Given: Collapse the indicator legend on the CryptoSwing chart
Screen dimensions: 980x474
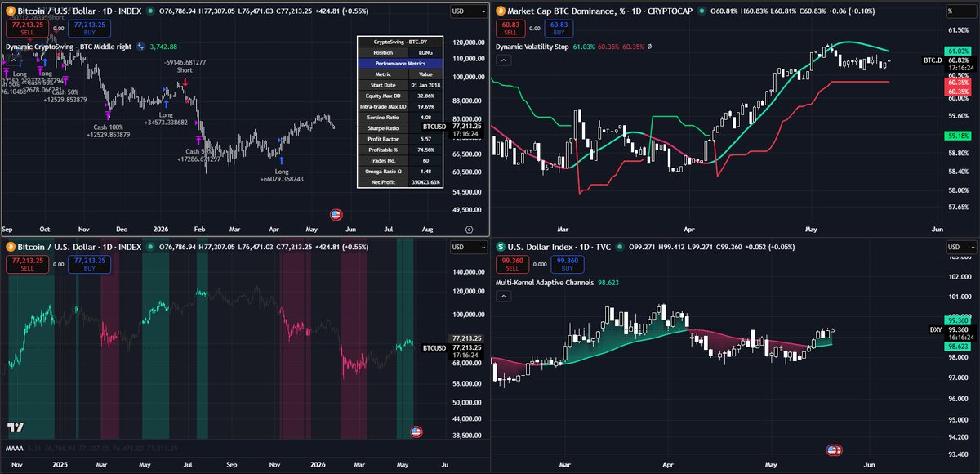Looking at the screenshot, I should click(13, 60).
